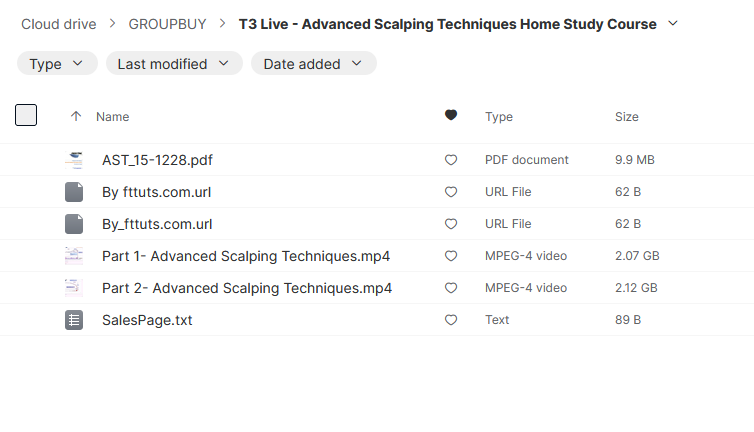Navigate to the GROUPBUY breadcrumb folder
754x432 pixels.
pos(167,24)
